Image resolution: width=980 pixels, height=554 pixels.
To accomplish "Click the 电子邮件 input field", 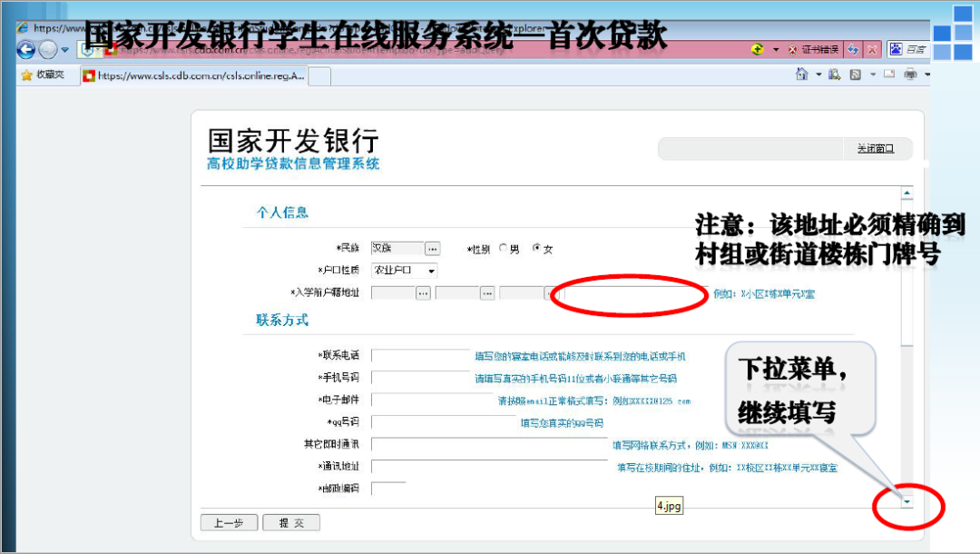I will tap(432, 400).
